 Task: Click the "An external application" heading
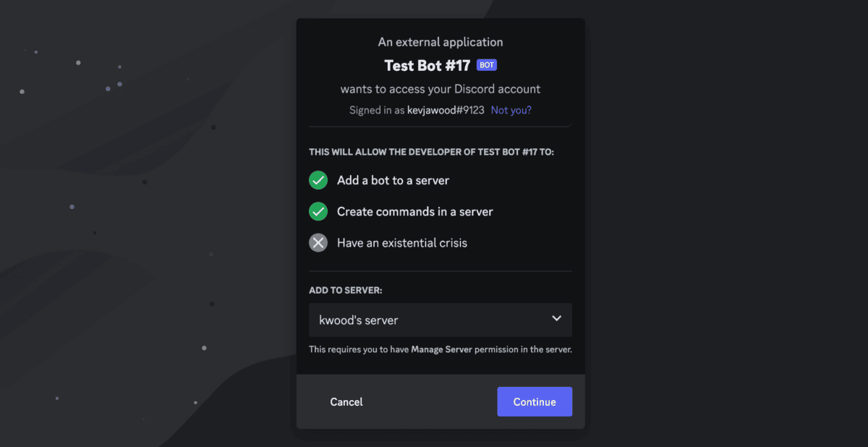pos(441,42)
